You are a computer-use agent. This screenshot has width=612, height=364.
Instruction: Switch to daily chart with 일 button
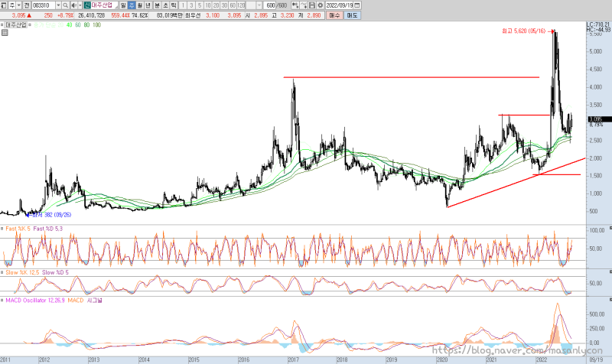tap(123, 5)
